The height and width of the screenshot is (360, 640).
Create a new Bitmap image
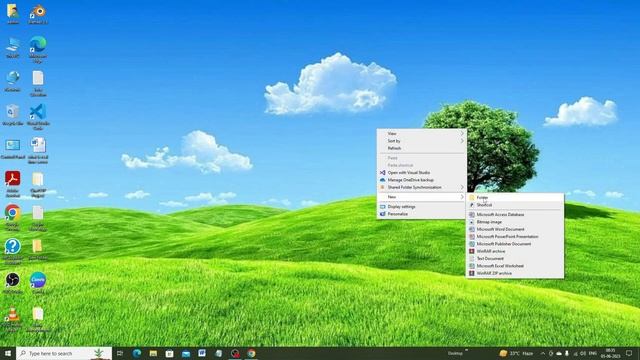coord(515,222)
